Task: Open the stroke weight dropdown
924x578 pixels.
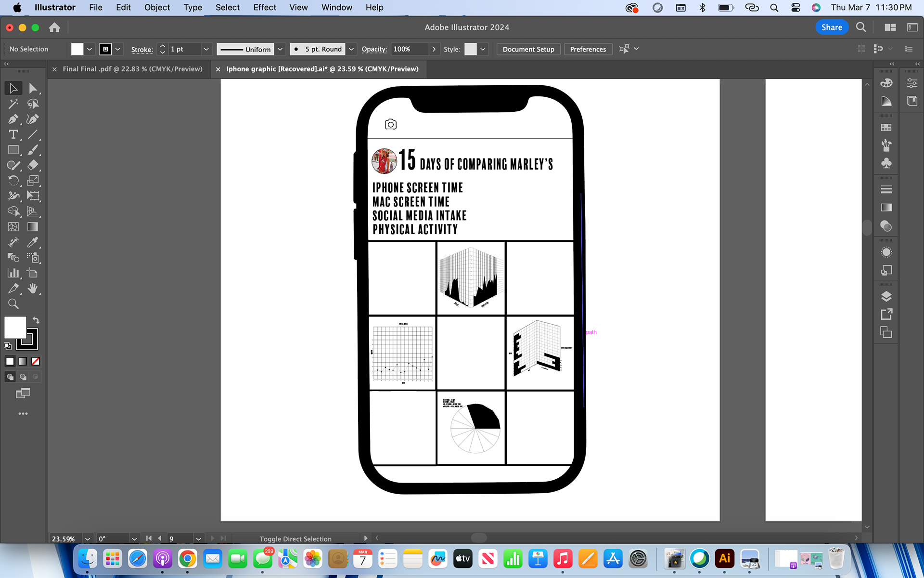Action: pyautogui.click(x=206, y=49)
